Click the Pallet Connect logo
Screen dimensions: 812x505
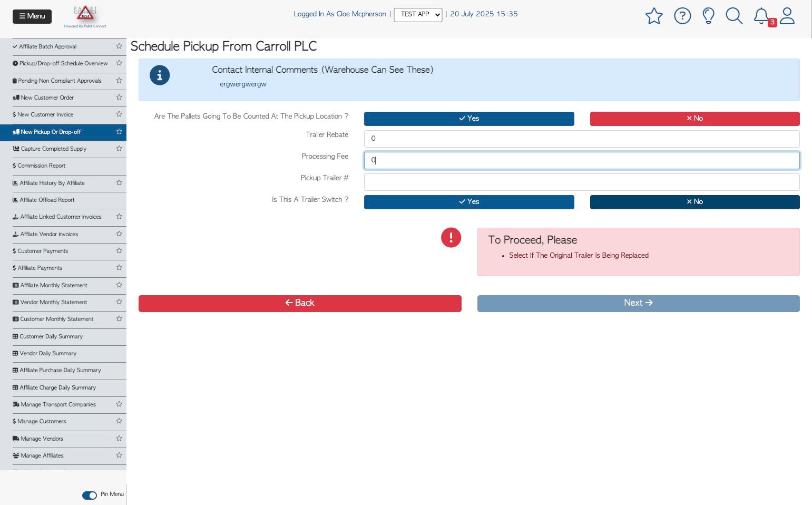point(85,16)
